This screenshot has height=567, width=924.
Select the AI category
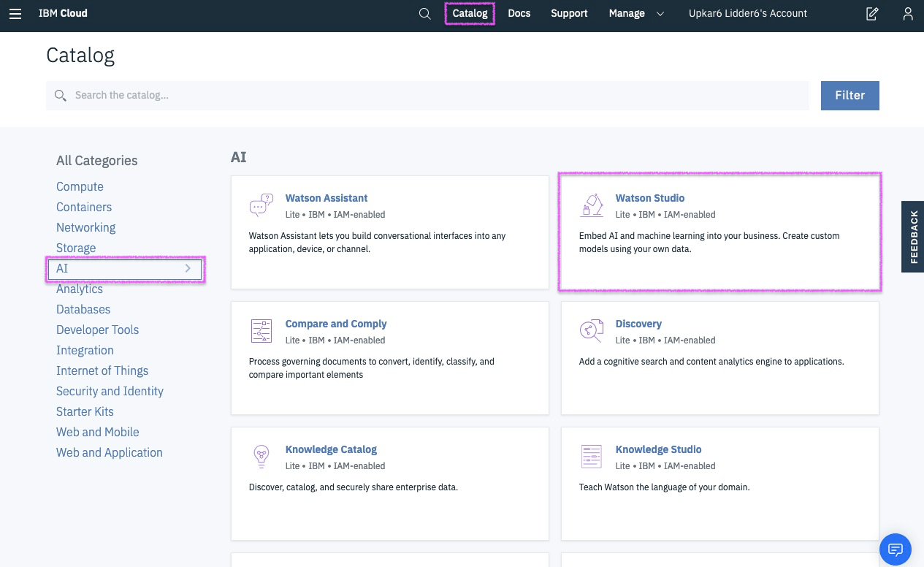(125, 268)
